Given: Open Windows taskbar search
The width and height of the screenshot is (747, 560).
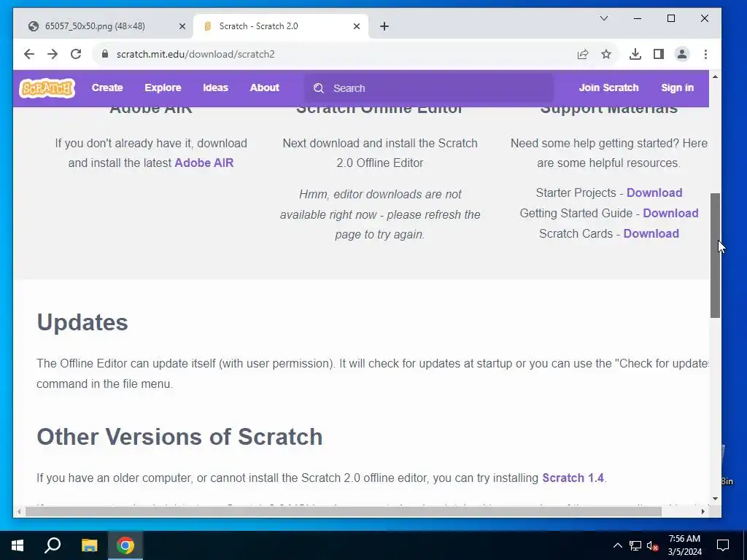Looking at the screenshot, I should click(53, 545).
